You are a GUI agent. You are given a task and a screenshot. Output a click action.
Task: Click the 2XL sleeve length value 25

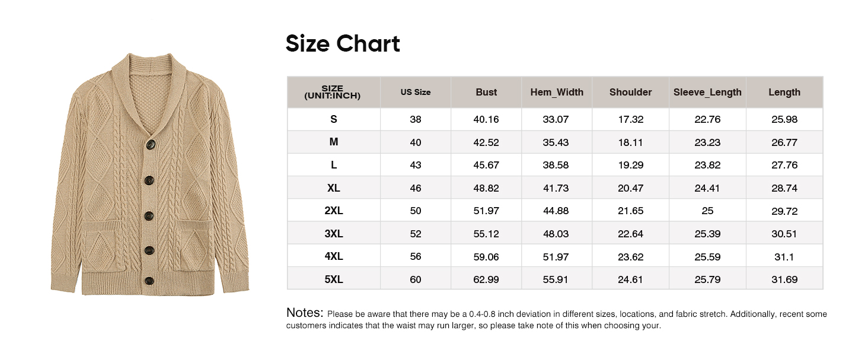707,211
